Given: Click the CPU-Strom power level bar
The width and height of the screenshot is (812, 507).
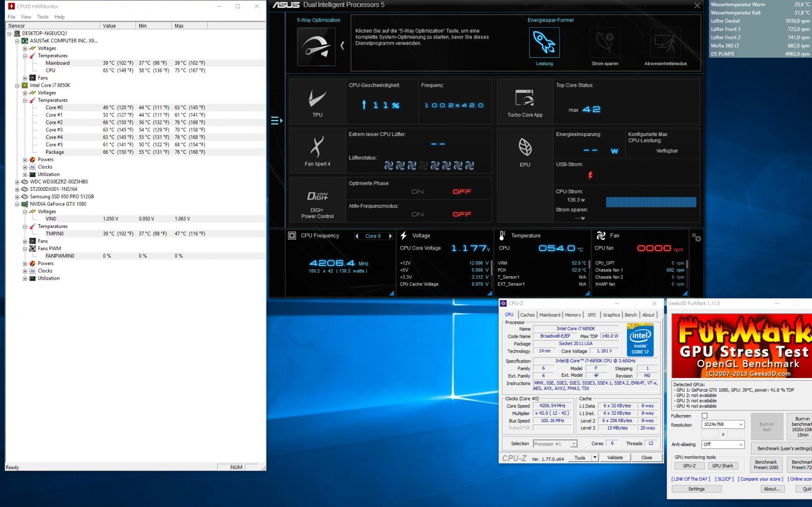Looking at the screenshot, I should click(x=651, y=202).
